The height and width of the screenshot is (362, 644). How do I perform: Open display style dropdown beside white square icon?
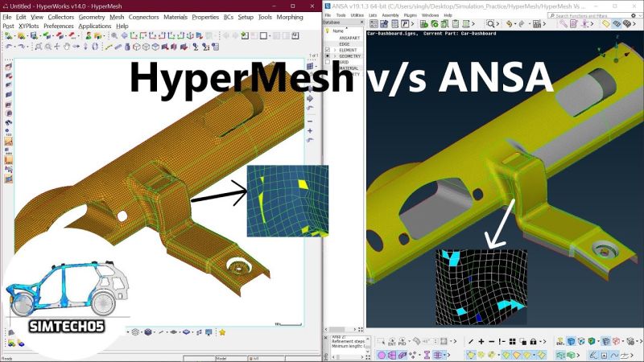[270, 36]
